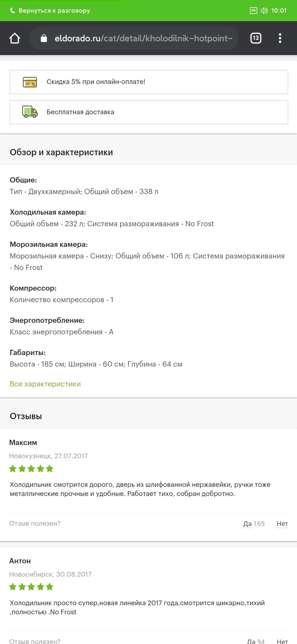The height and width of the screenshot is (644, 297).
Task: Click the star rating on Максим's review
Action: 31,469
